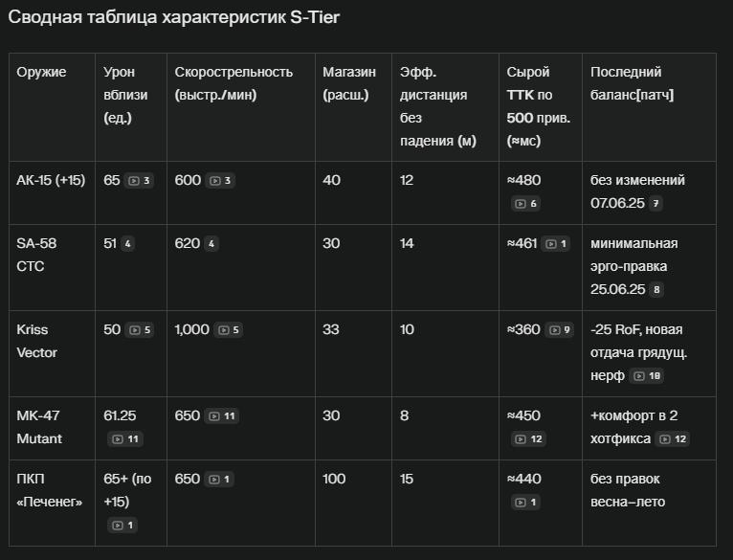The height and width of the screenshot is (560, 733).
Task: Click video citation 1 beside Печенег rate 650
Action: (x=219, y=479)
